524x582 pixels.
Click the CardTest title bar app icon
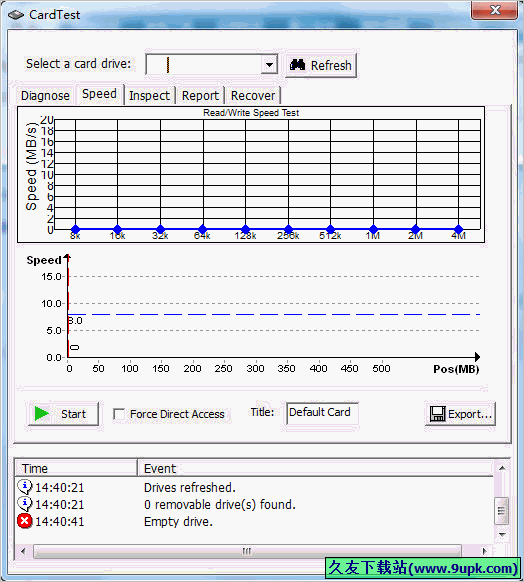[x=16, y=15]
